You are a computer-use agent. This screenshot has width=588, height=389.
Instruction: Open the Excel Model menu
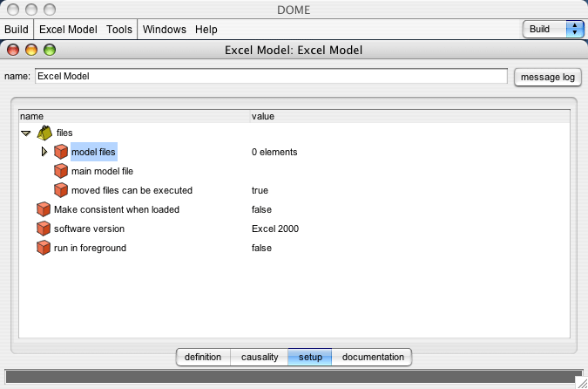(68, 30)
